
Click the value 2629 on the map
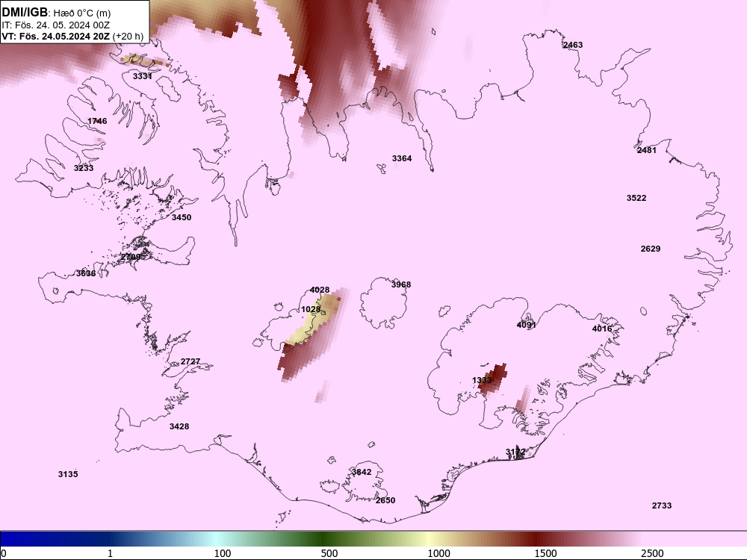click(651, 249)
